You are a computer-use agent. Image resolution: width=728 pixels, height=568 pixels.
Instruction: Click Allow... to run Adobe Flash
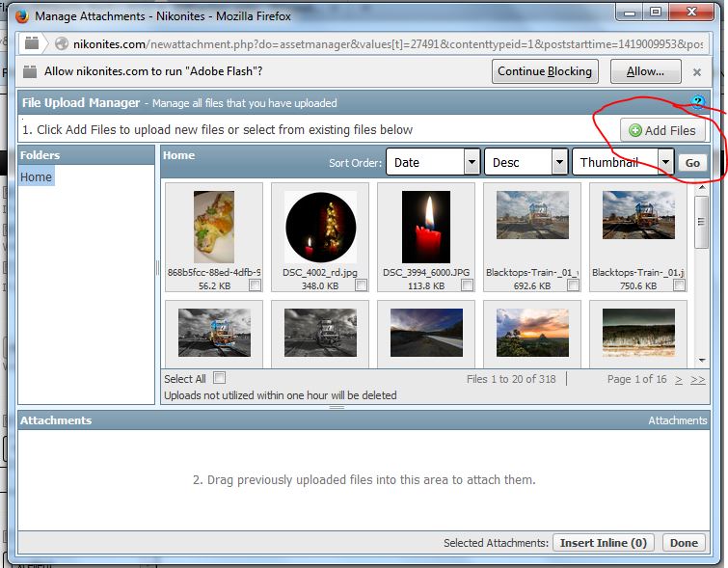coord(645,71)
